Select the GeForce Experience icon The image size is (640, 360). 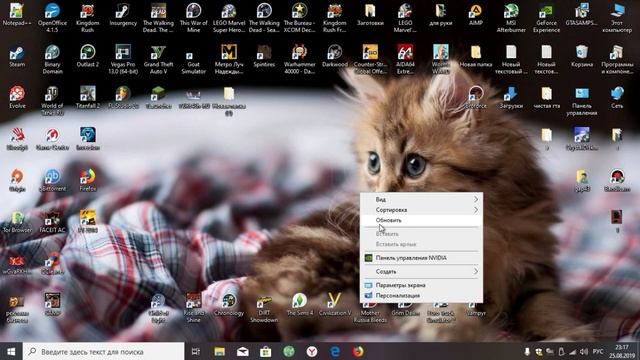tap(546, 18)
